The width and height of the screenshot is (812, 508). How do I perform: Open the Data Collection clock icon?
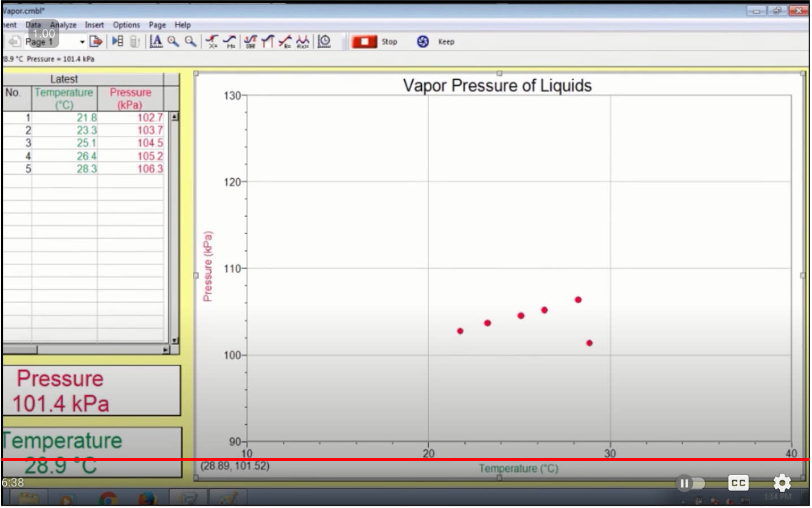[324, 41]
